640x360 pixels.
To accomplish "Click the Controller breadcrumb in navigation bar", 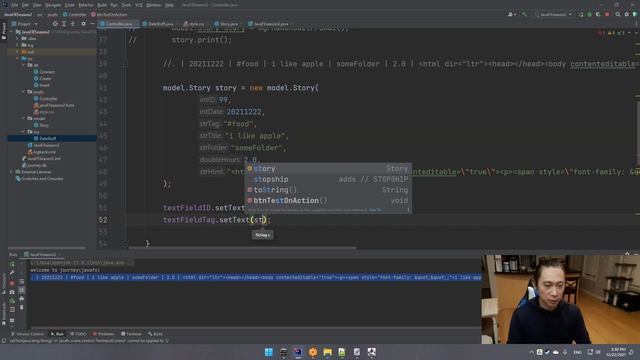I will coord(75,14).
